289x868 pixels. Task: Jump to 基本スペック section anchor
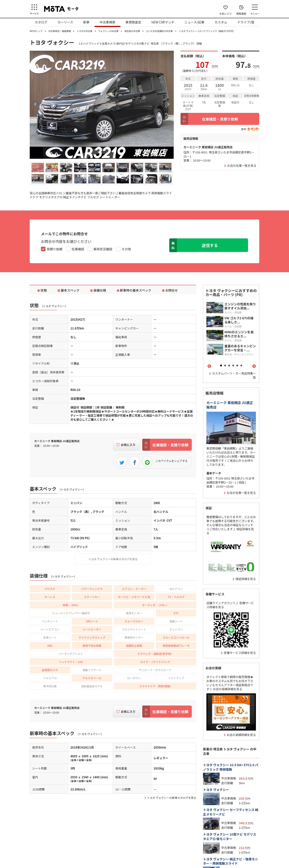(68, 290)
